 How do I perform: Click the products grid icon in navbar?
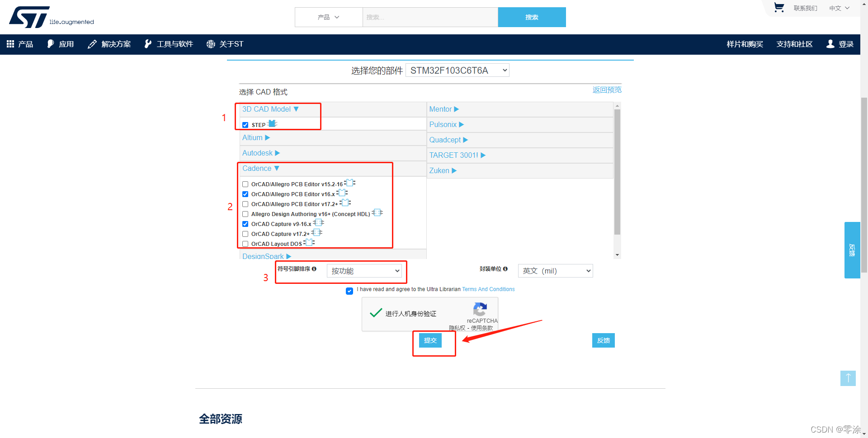(10, 44)
